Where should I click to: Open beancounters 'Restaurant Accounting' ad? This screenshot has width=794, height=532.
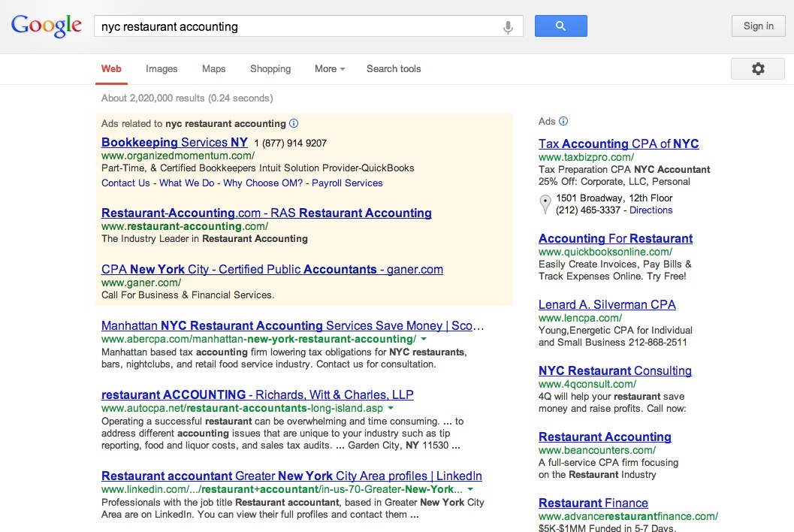(605, 437)
